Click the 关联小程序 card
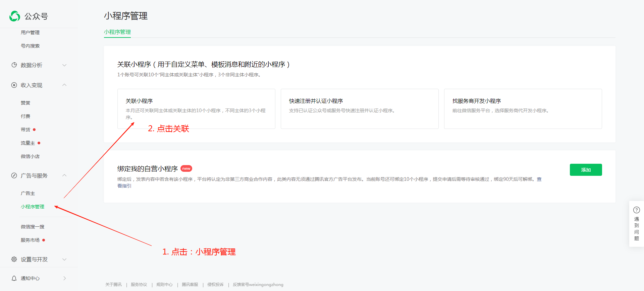Viewport: 644px width, 291px height. pos(196,109)
